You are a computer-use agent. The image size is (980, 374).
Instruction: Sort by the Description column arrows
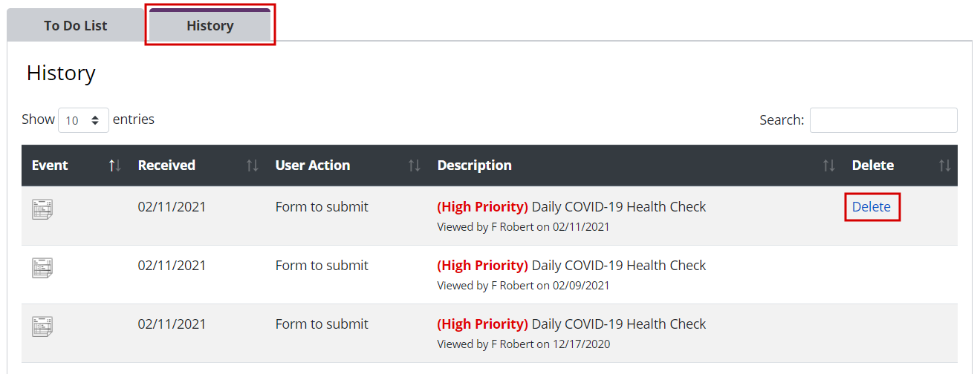[829, 165]
